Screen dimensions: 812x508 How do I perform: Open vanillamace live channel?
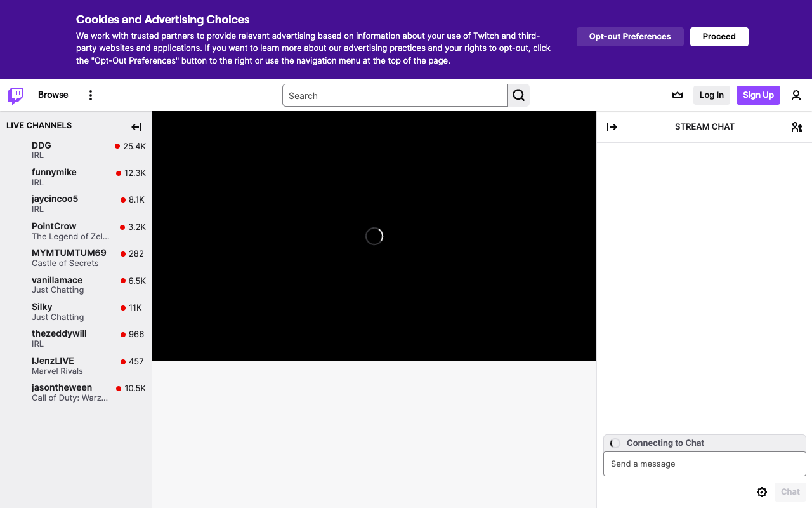(x=76, y=284)
